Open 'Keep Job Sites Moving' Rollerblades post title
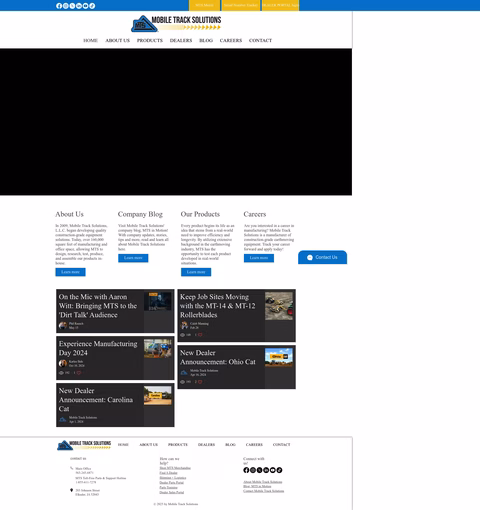 218,306
